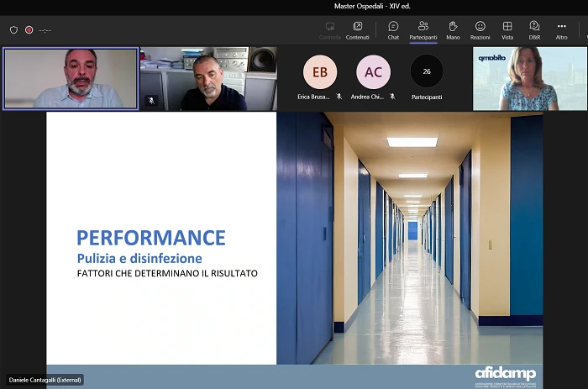Viewport: 588px width, 389px height.
Task: Select Andrea Chi's AC avatar
Action: [373, 72]
